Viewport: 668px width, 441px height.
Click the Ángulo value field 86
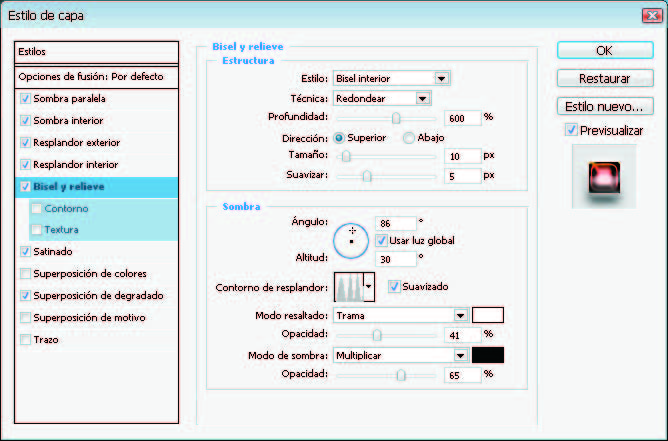tap(395, 223)
